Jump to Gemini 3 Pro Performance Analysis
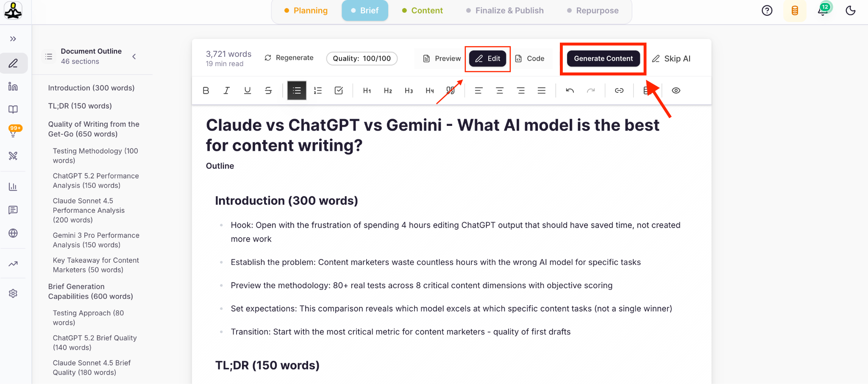 click(x=96, y=240)
